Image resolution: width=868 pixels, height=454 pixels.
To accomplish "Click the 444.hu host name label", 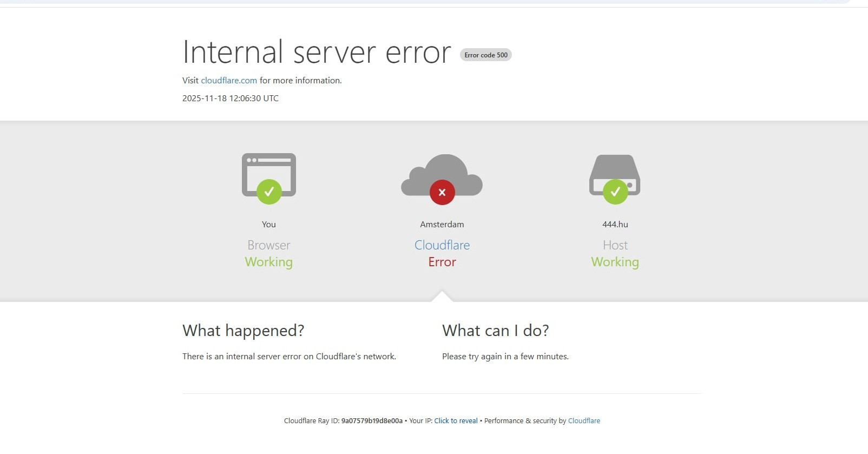I will coord(615,224).
